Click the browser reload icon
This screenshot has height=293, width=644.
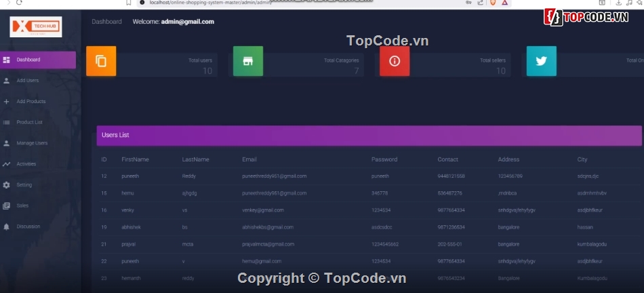click(19, 3)
